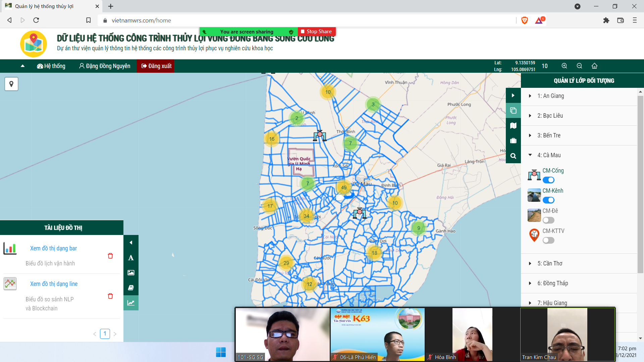The image size is (644, 362).
Task: Click the map location pin icon
Action: pyautogui.click(x=11, y=84)
